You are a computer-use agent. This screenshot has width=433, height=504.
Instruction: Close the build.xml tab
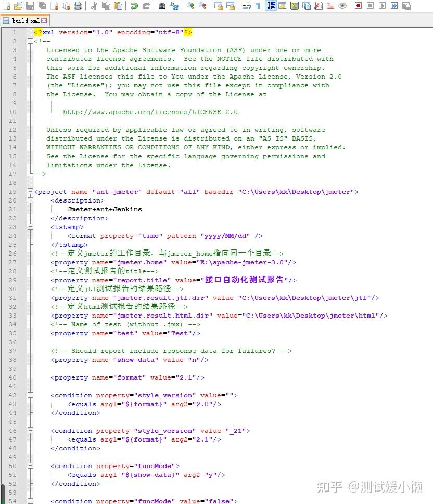point(44,21)
